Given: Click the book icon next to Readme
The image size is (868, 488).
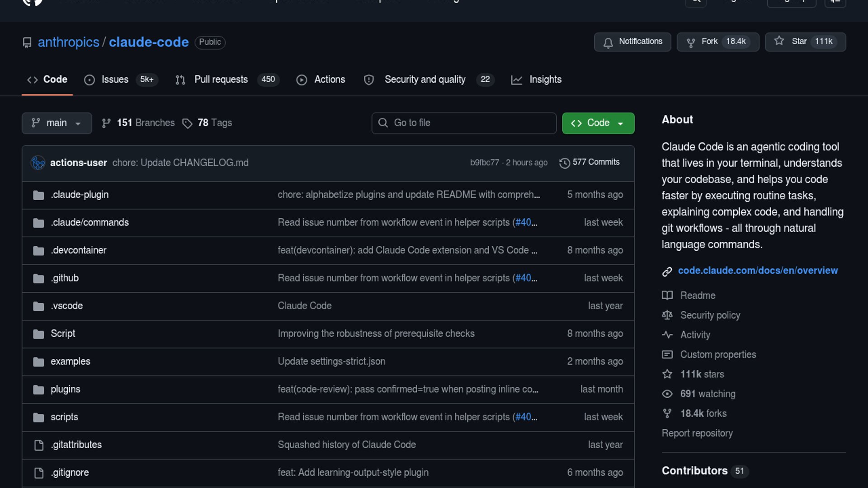Looking at the screenshot, I should tap(667, 296).
